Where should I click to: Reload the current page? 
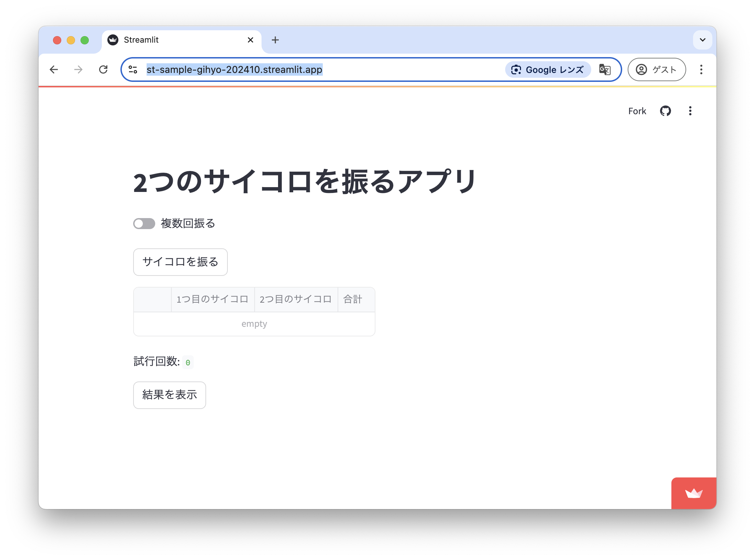(x=104, y=69)
